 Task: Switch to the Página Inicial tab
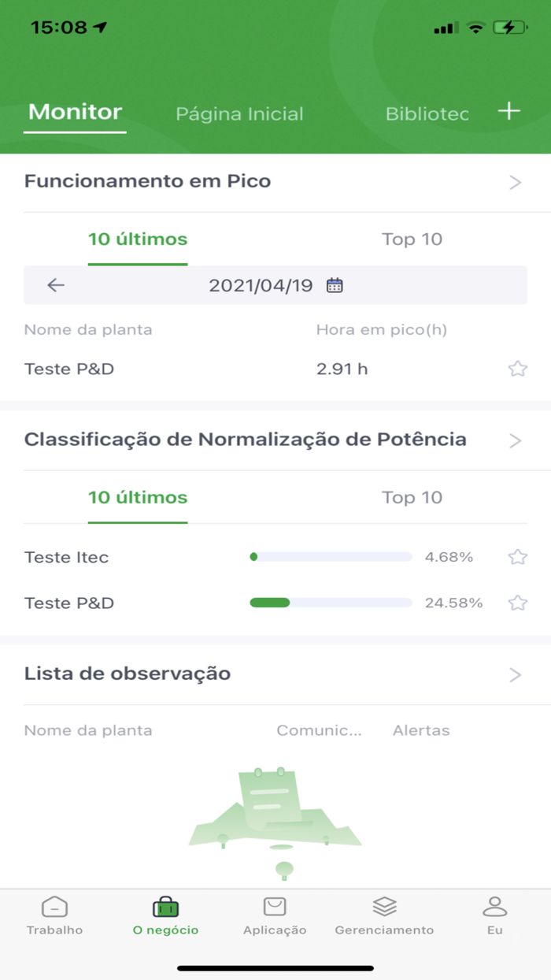click(239, 113)
